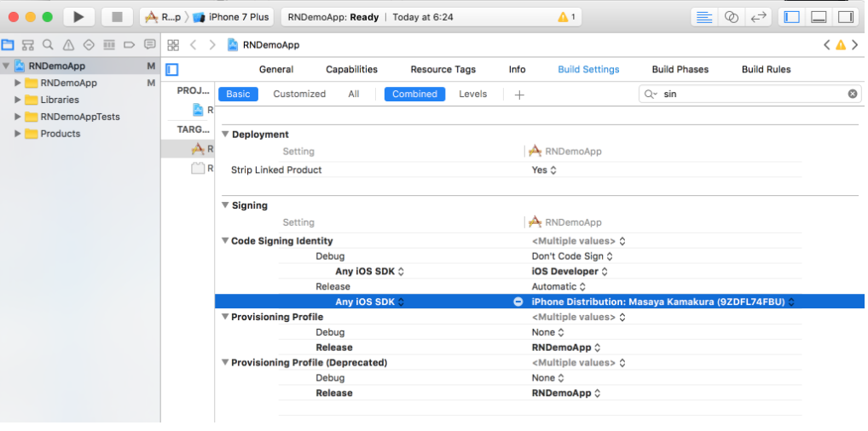The image size is (868, 431).
Task: Collapse the Provisioning Profile row
Action: pyautogui.click(x=225, y=317)
